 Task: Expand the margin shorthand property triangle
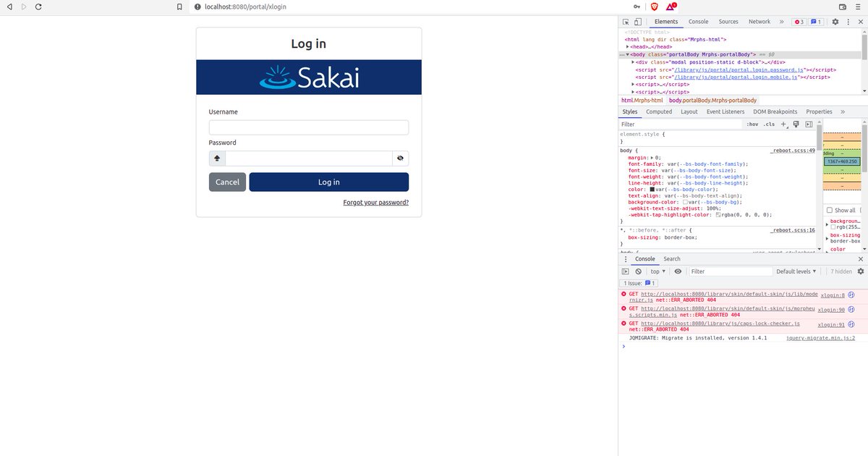click(652, 157)
